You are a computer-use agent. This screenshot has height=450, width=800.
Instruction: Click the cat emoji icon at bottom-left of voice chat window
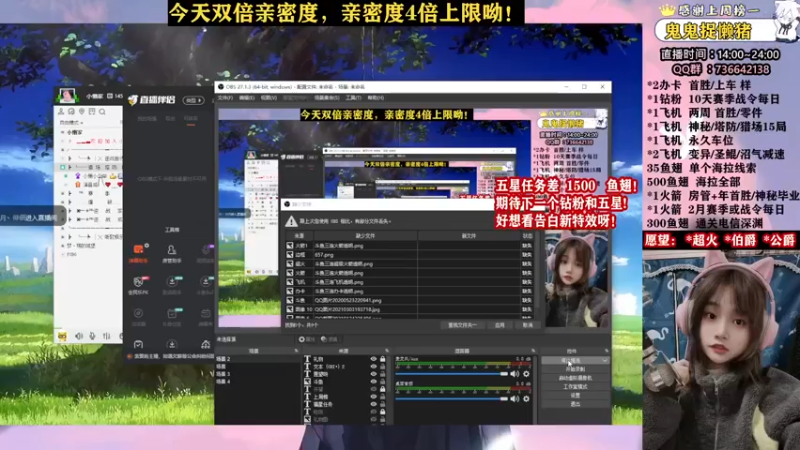(62, 336)
